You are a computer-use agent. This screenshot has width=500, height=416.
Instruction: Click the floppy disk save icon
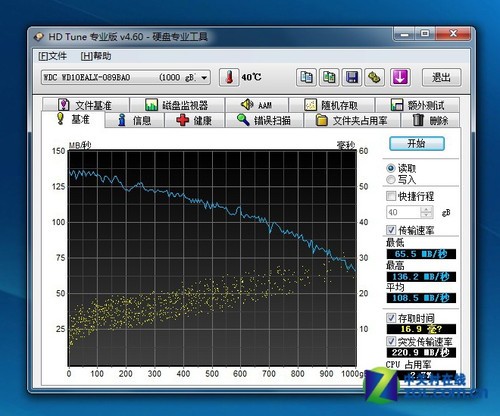352,77
